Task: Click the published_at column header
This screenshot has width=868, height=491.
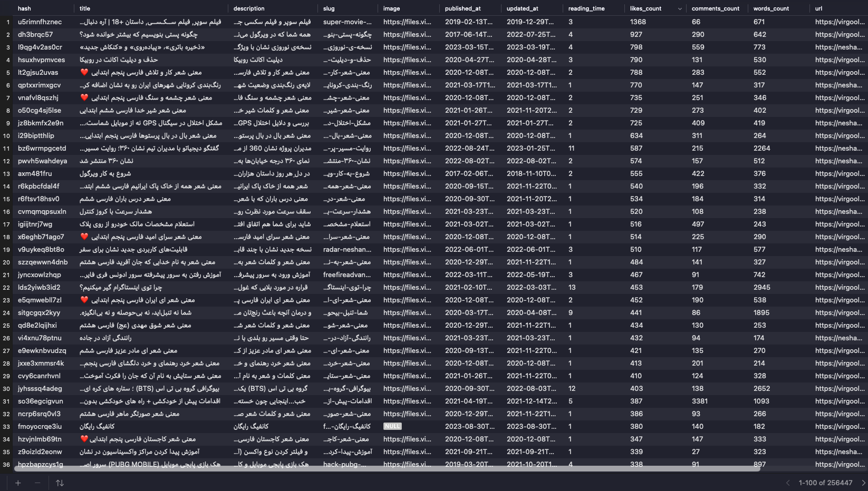Action: coord(463,8)
